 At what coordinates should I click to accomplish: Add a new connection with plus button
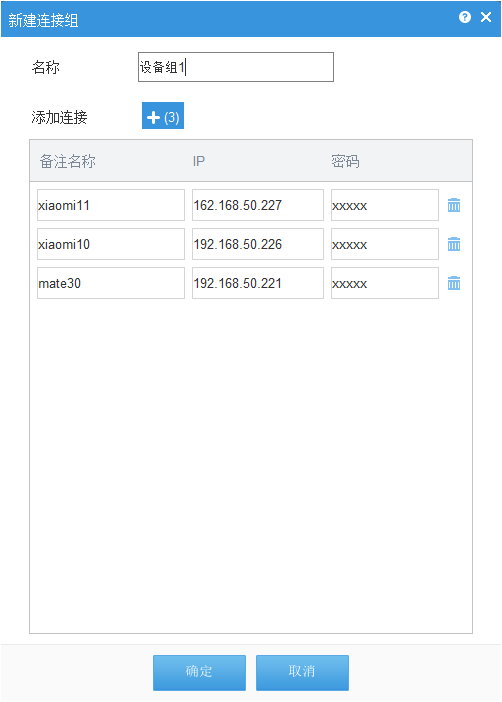click(x=163, y=116)
